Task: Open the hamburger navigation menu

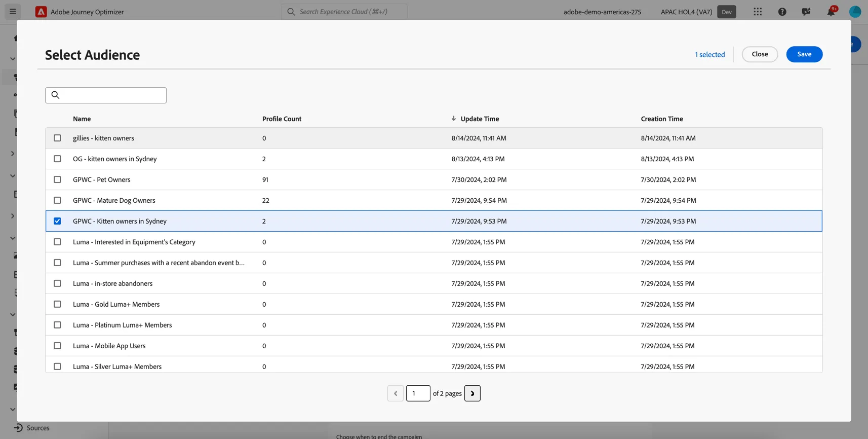Action: pyautogui.click(x=13, y=11)
